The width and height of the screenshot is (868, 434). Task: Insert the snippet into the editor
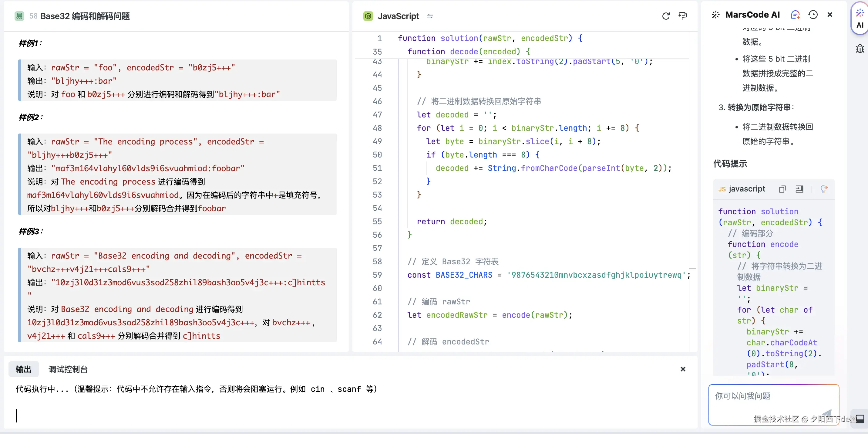[x=799, y=189]
